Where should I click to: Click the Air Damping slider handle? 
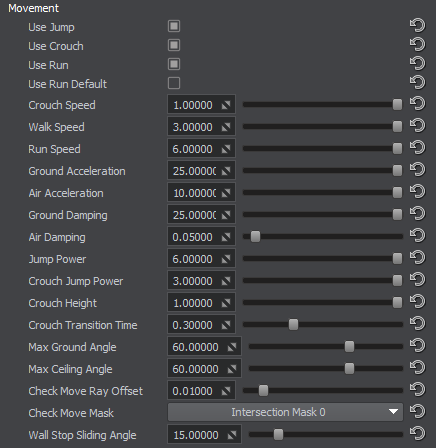click(255, 237)
